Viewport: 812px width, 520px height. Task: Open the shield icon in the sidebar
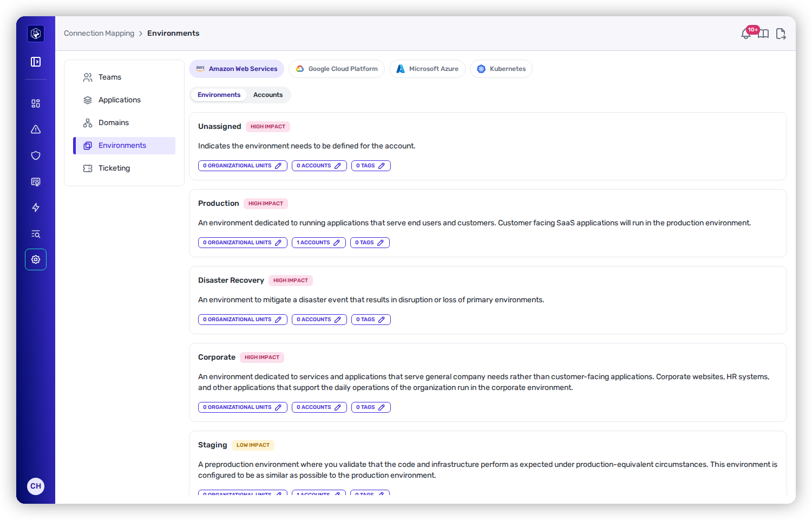tap(36, 155)
